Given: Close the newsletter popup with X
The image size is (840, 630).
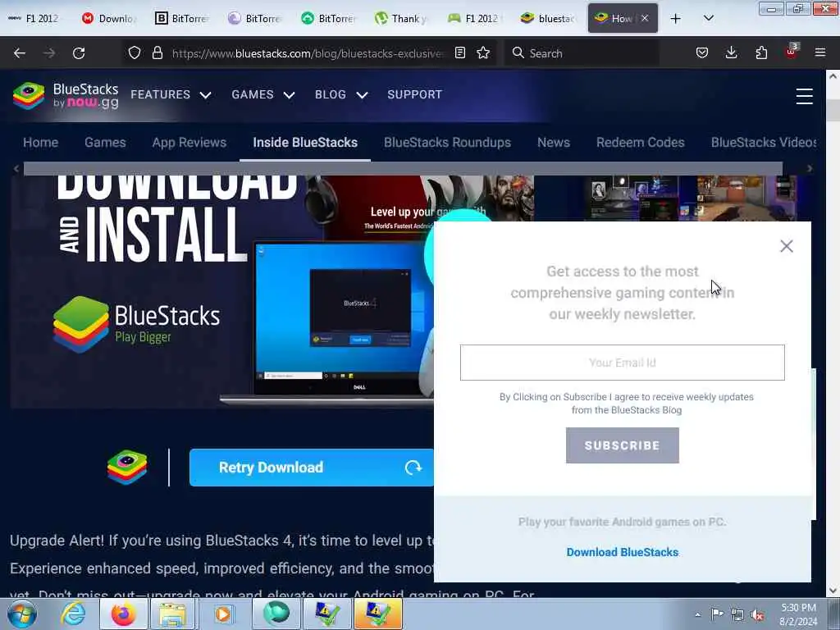Looking at the screenshot, I should click(787, 246).
